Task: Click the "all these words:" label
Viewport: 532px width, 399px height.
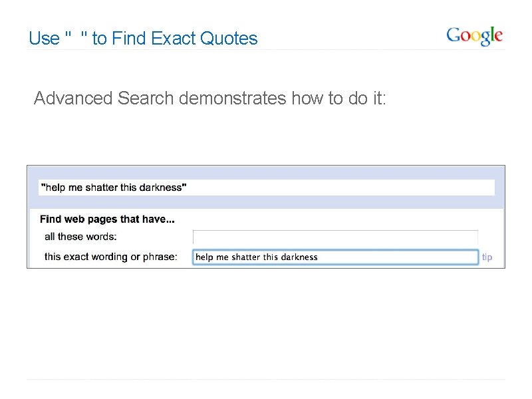Action: [x=80, y=237]
